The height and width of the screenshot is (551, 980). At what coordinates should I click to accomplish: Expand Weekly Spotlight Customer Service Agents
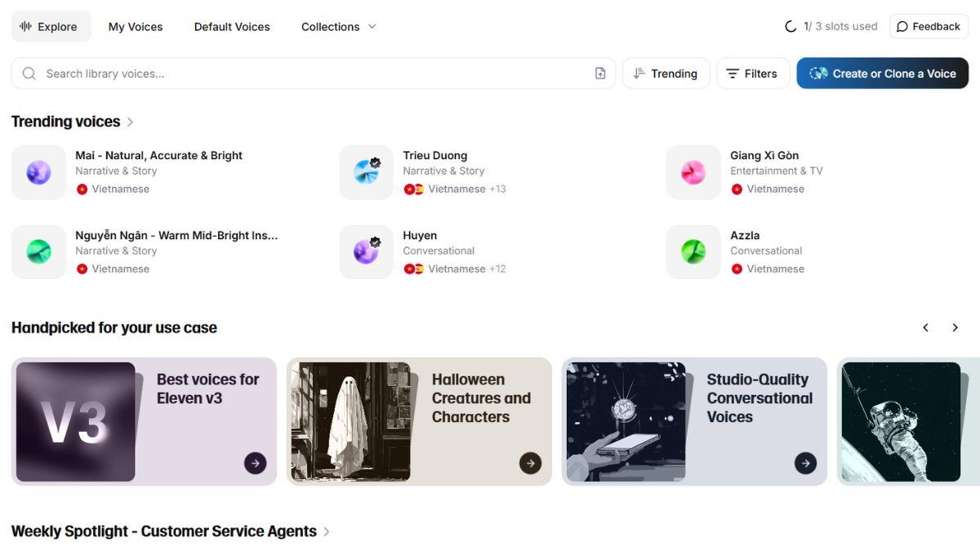(326, 531)
